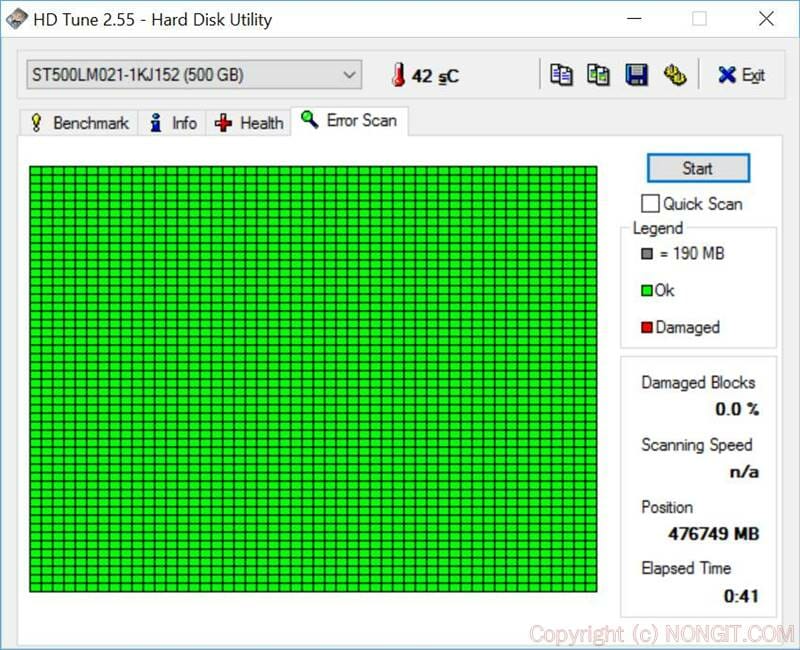Image resolution: width=800 pixels, height=650 pixels.
Task: Click the copy information to clipboard icon
Action: click(x=561, y=74)
